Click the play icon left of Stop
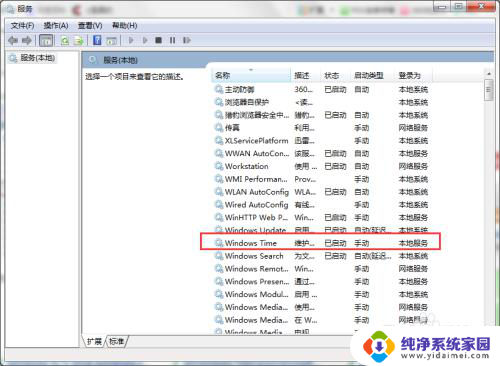 coord(145,40)
